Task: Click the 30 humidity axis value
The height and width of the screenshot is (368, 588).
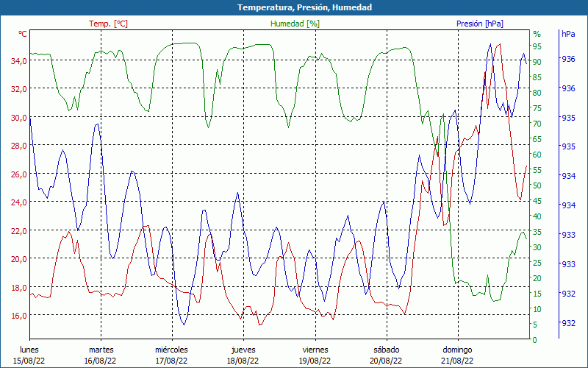Action: pyautogui.click(x=537, y=247)
